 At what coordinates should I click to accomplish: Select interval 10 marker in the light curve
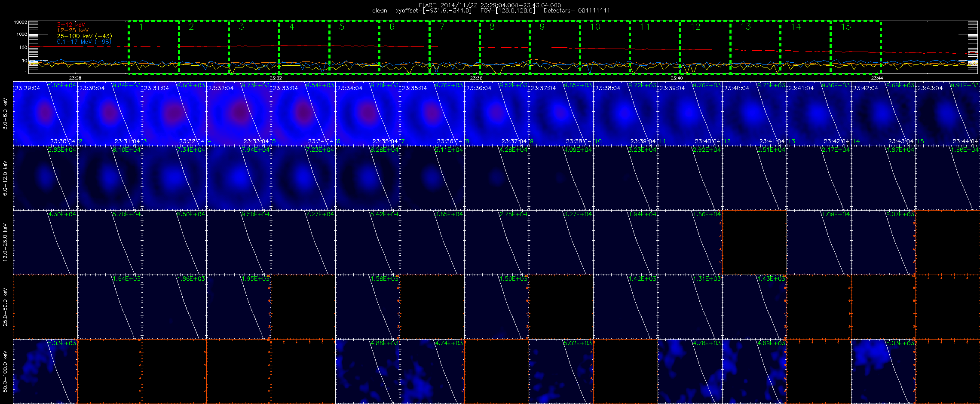click(595, 27)
